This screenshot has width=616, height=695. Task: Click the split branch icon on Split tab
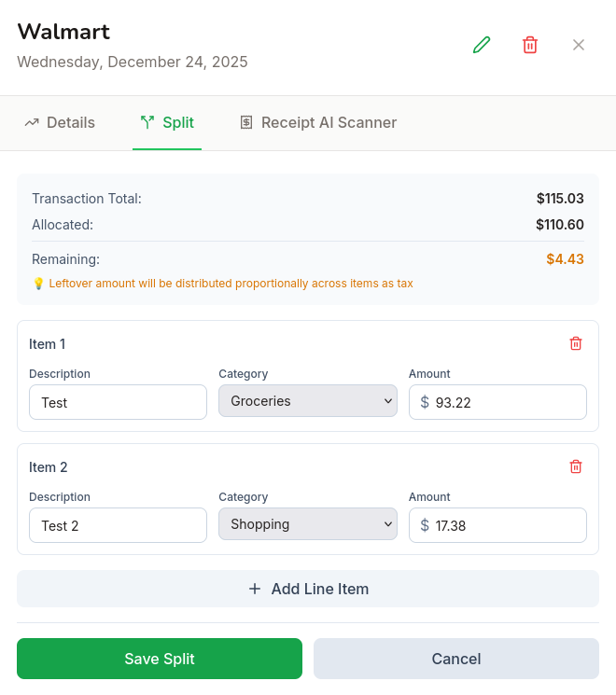coord(147,122)
